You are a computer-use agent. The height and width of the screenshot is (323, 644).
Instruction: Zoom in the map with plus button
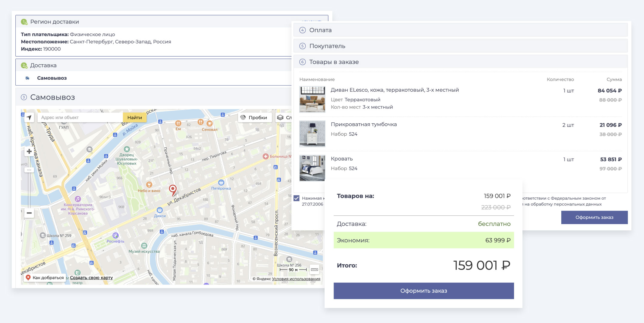click(29, 152)
